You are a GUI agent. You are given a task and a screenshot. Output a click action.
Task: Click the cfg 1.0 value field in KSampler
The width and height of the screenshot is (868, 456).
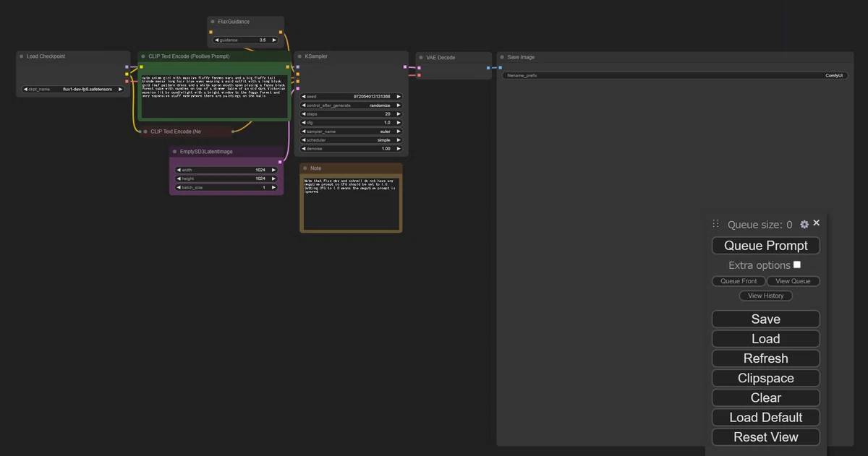pos(352,123)
